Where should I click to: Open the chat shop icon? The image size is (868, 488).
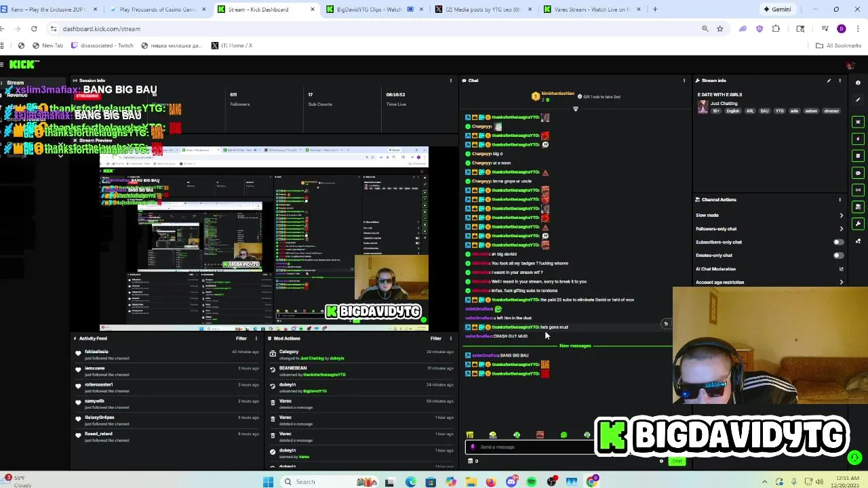coord(470,461)
